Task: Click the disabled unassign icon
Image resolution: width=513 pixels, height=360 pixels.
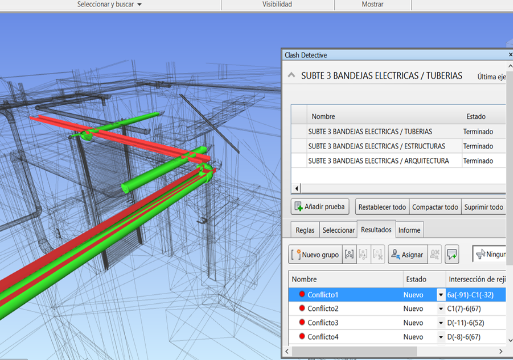Action: click(434, 254)
